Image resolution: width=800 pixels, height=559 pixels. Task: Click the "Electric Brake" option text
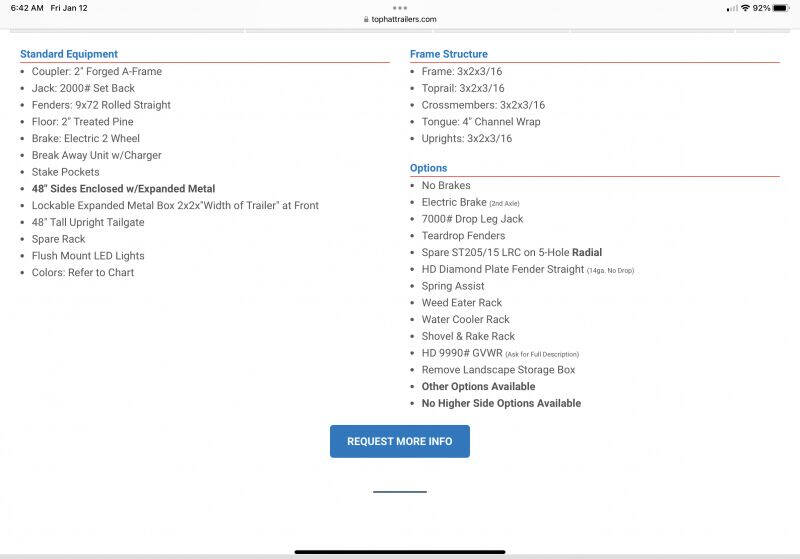pos(454,202)
